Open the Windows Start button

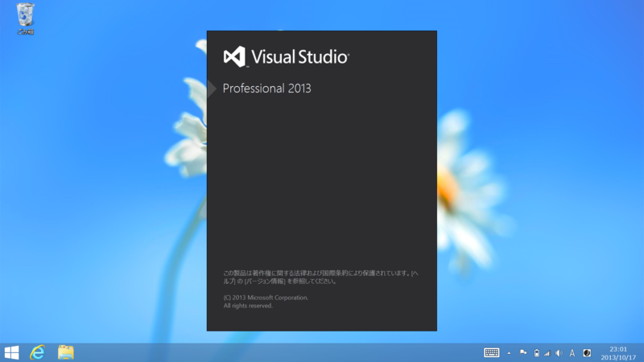tap(11, 352)
